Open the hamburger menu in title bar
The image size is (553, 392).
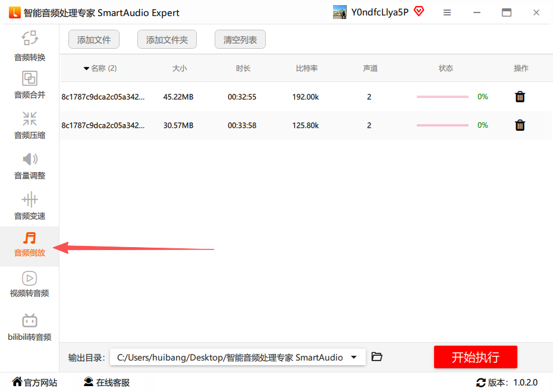coord(447,12)
